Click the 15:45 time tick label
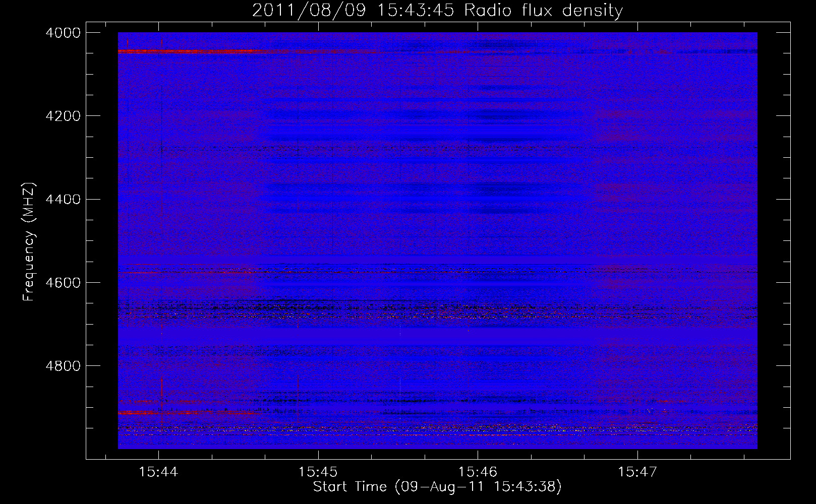Image resolution: width=816 pixels, height=504 pixels. point(318,472)
